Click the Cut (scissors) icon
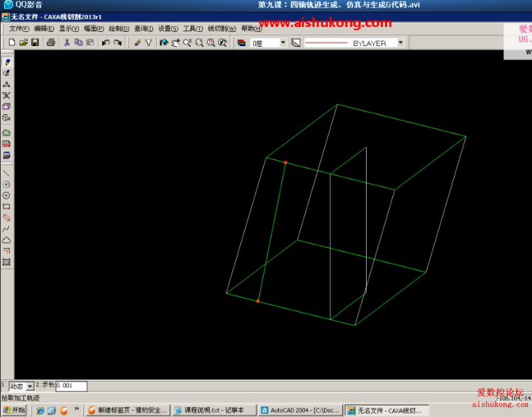 [x=67, y=43]
